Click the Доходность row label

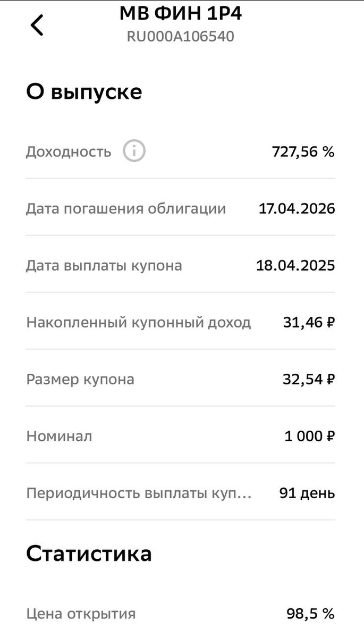click(x=68, y=152)
